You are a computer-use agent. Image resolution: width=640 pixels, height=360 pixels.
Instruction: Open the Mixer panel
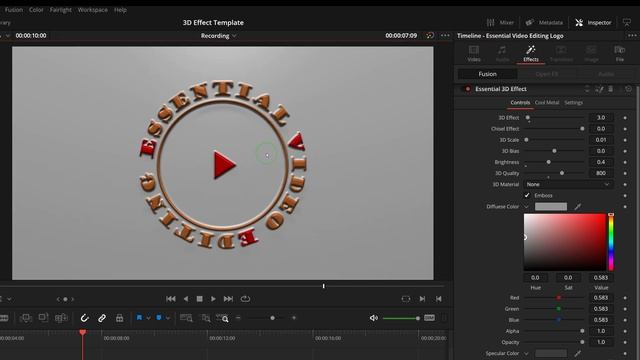(x=500, y=23)
